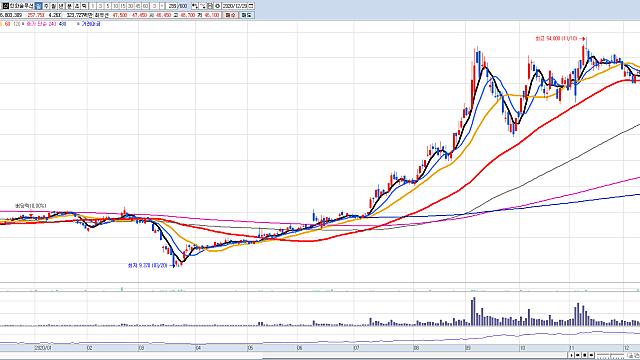Switch to the minute (분) chart period

click(69, 6)
